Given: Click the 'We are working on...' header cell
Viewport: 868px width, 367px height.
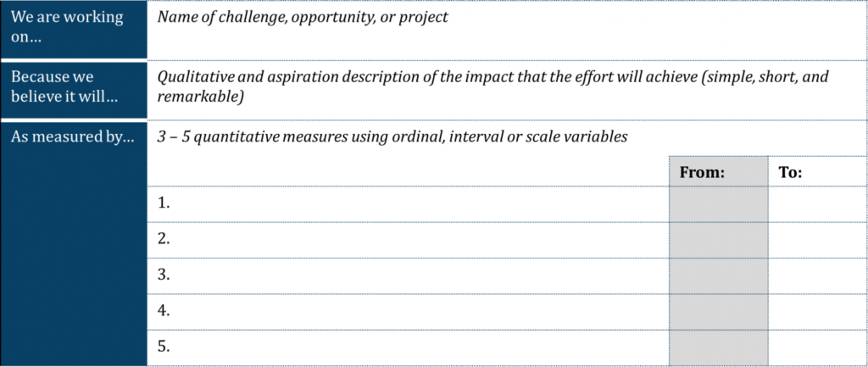Looking at the screenshot, I should point(74,30).
